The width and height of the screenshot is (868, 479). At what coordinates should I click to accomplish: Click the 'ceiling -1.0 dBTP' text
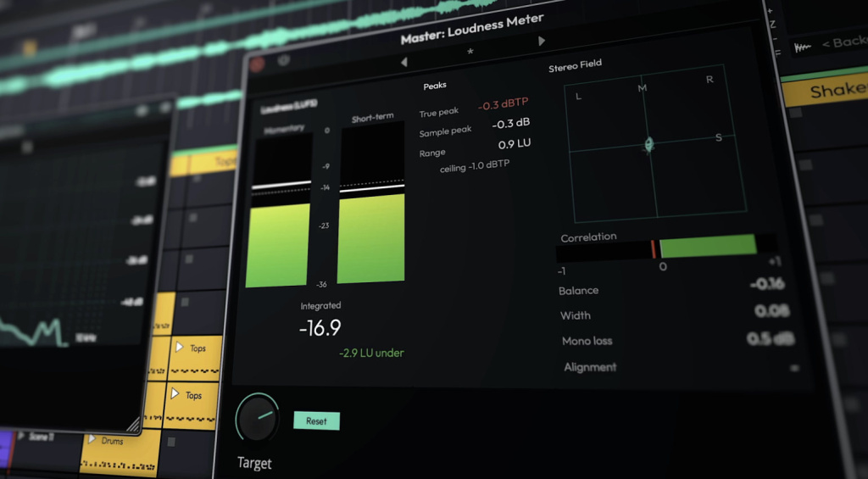coord(475,166)
